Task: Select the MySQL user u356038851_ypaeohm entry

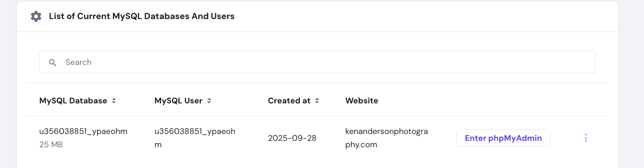Action: pyautogui.click(x=194, y=132)
